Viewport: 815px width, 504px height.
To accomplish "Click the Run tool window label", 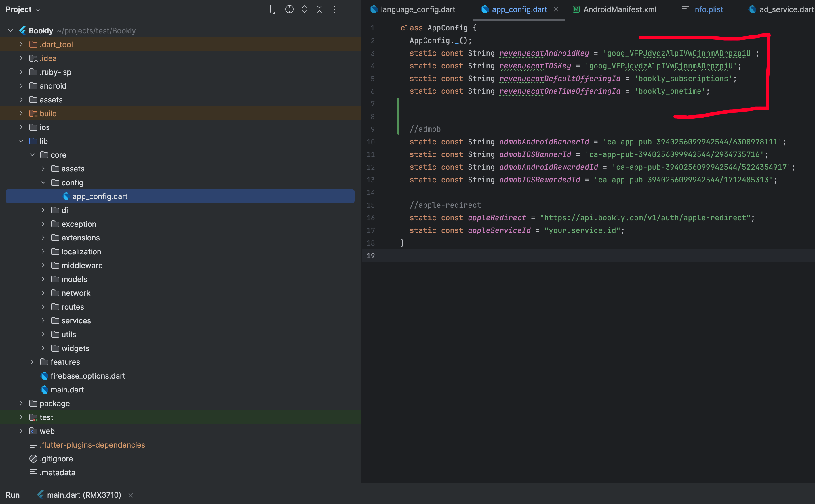I will (x=13, y=495).
